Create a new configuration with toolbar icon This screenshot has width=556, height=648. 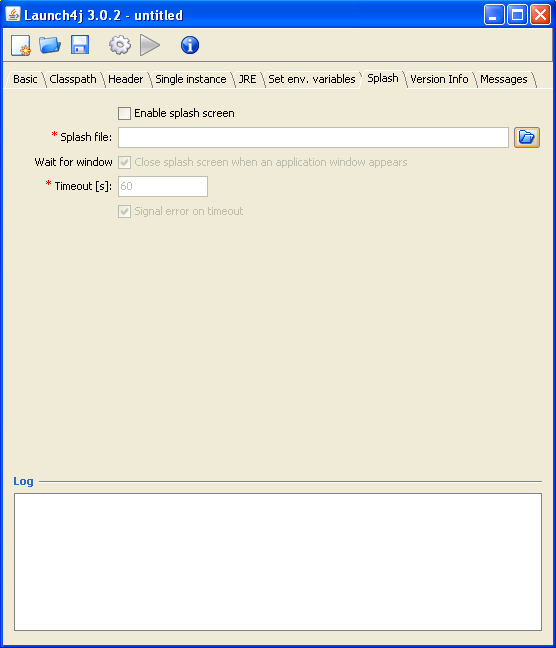tap(20, 45)
